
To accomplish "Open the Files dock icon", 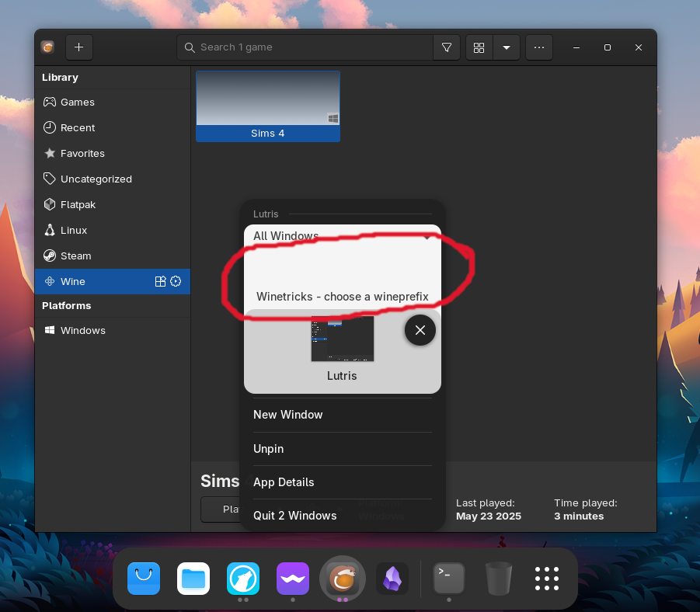I will [193, 579].
